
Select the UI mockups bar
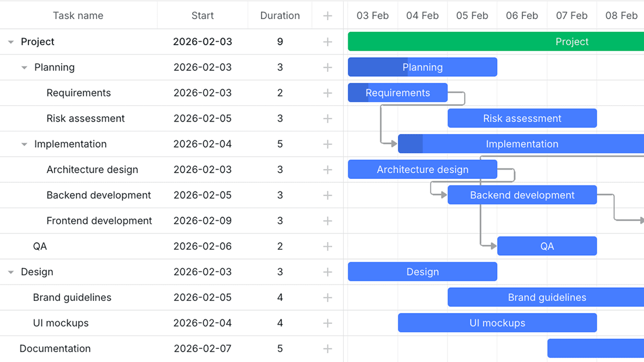coord(497,323)
